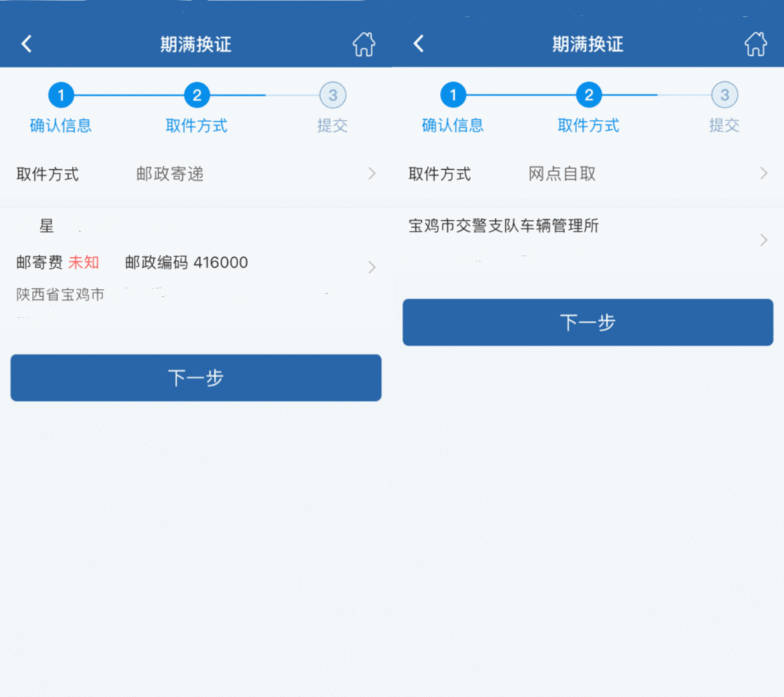Open 取件方式 chevron beside 邮政寄递
Image resolution: width=784 pixels, height=697 pixels.
tap(372, 174)
